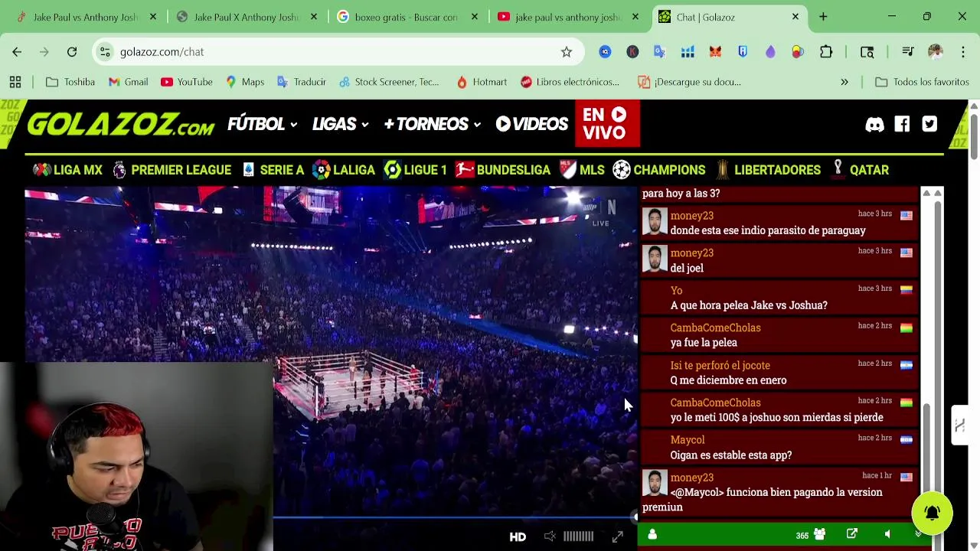
Task: Open the tab search icon in toolbar
Action: tap(867, 52)
